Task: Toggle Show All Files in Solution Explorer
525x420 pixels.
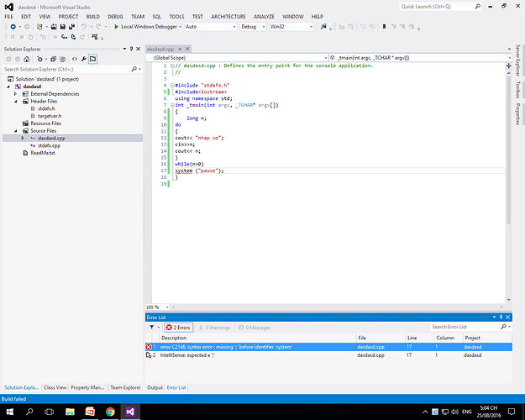Action: click(62, 60)
